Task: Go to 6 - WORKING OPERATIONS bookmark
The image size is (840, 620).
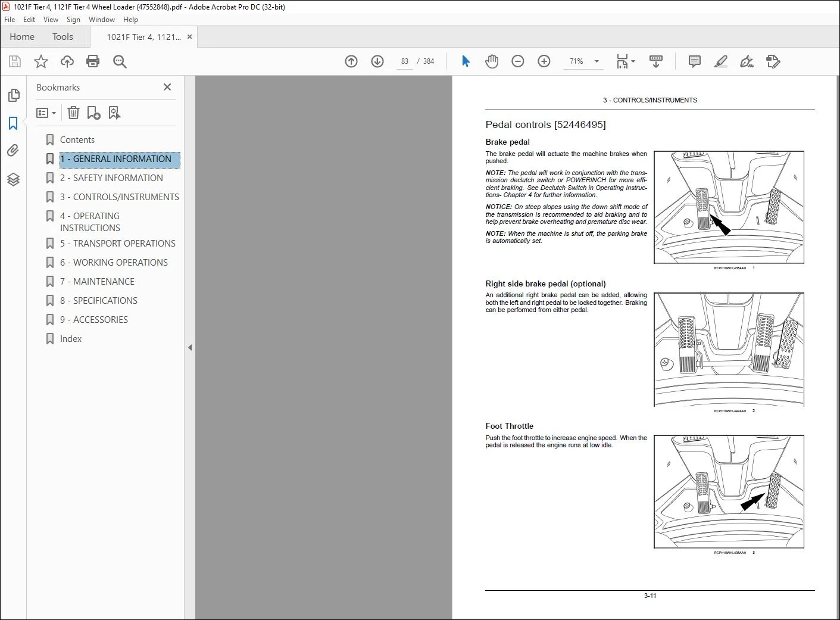Action: [114, 263]
